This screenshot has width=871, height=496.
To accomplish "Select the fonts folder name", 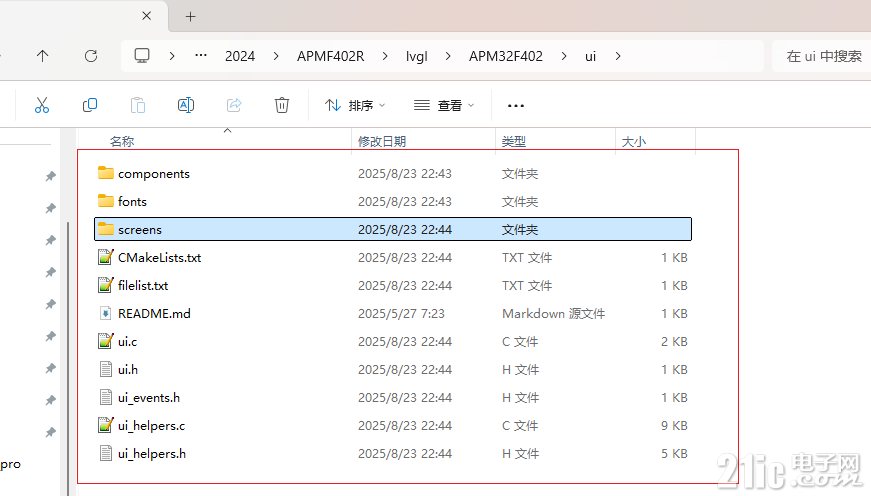I will [132, 202].
